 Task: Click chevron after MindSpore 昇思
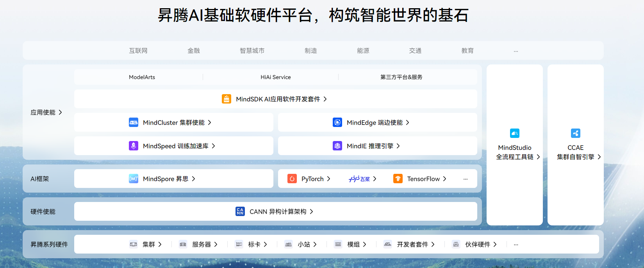point(193,179)
